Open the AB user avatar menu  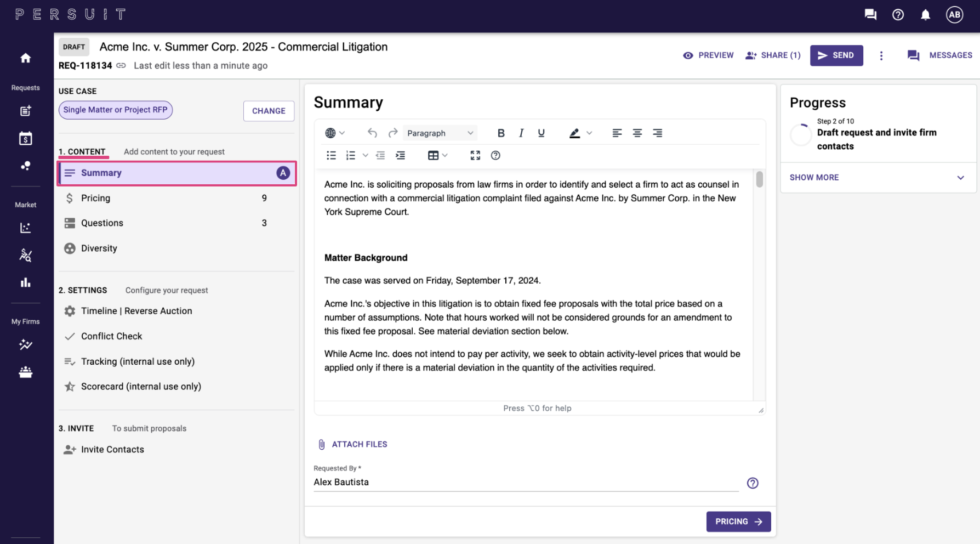coord(954,15)
